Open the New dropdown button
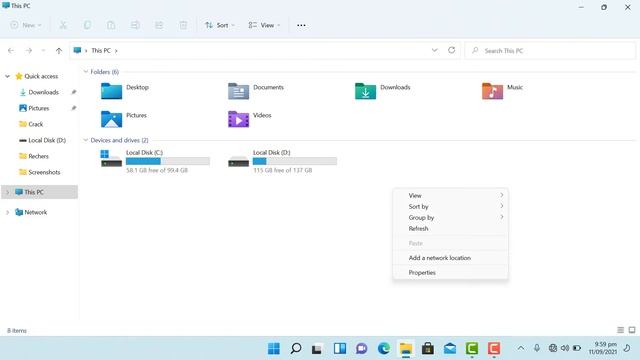 coord(26,25)
